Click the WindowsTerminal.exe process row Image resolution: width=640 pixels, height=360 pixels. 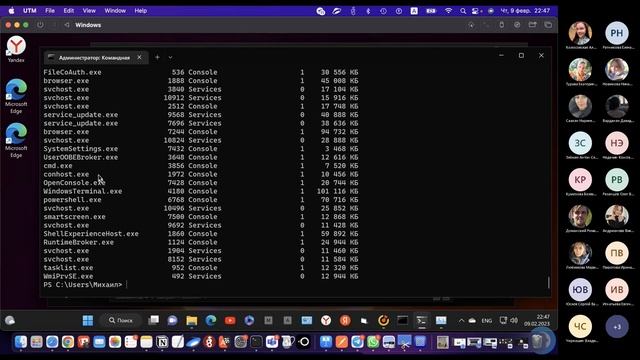201,191
